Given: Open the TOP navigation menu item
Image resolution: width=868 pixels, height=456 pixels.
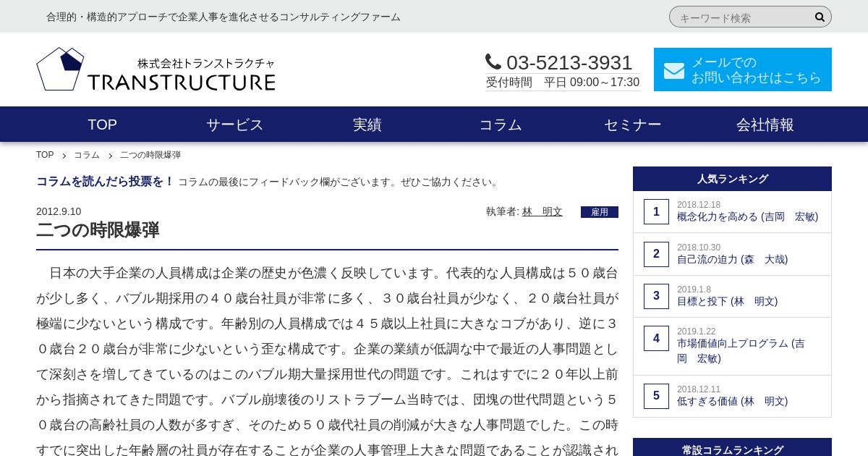Looking at the screenshot, I should (102, 124).
